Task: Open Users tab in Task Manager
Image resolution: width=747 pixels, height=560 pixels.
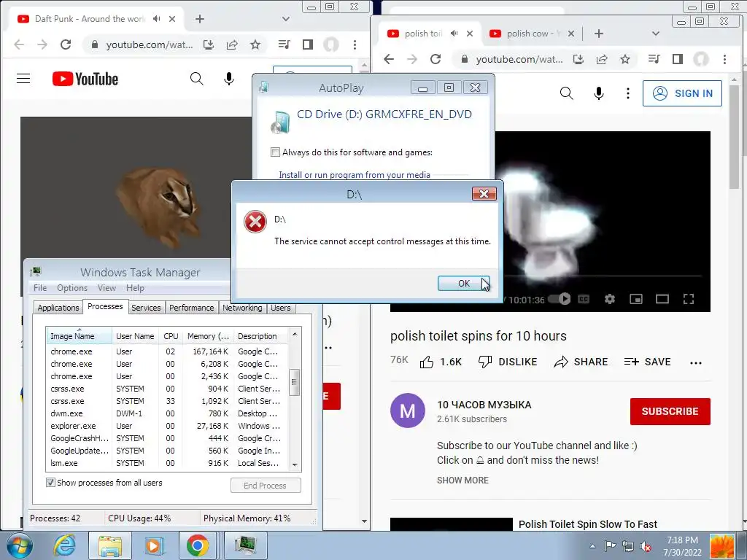Action: click(x=281, y=308)
